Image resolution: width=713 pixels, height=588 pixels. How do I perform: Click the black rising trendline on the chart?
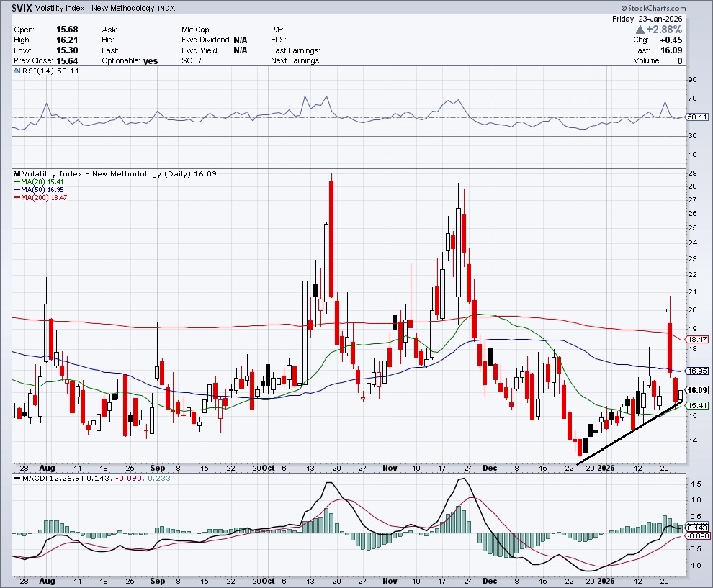(627, 431)
